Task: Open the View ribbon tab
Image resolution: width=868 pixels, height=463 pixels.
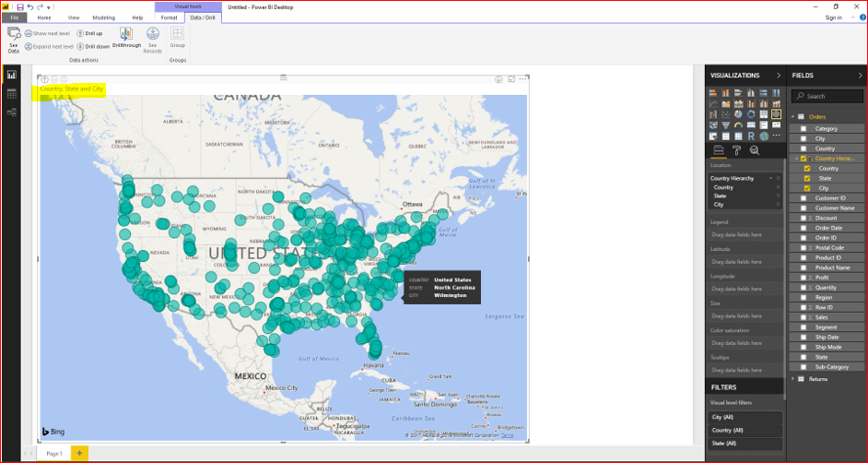Action: pos(74,18)
